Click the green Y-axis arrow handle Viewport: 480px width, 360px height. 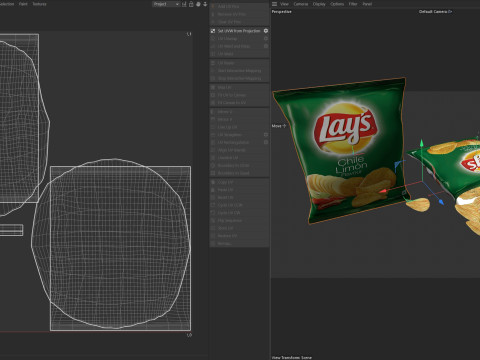click(421, 143)
